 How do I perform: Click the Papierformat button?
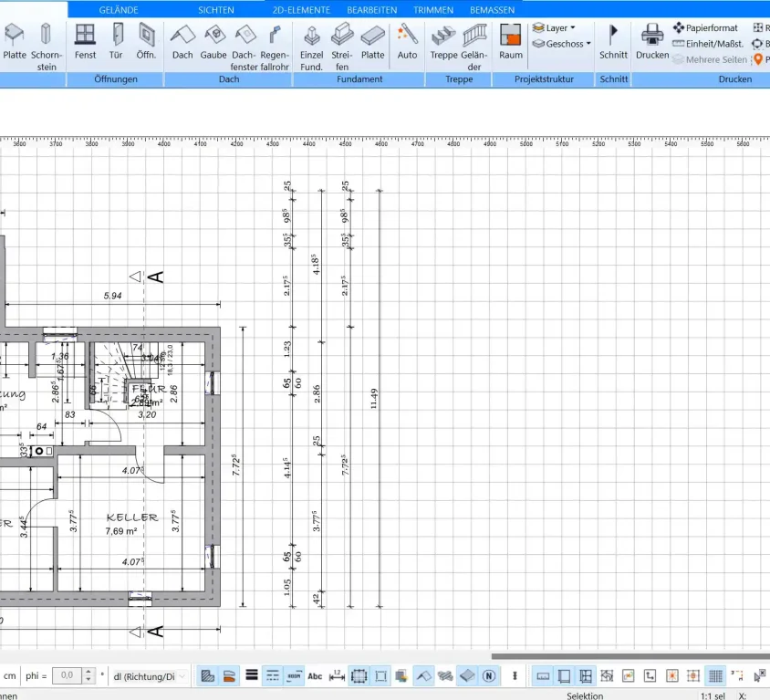[705, 28]
